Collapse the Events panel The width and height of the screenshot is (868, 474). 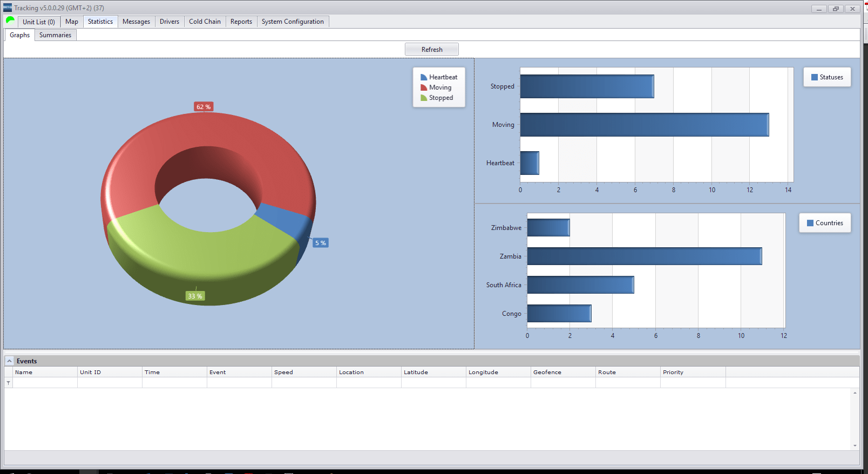[9, 361]
